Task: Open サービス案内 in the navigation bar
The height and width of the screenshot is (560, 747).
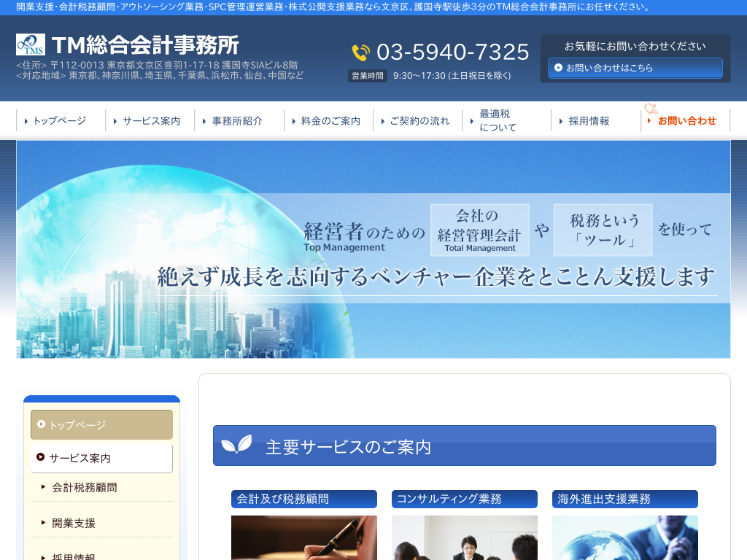Action: pyautogui.click(x=151, y=121)
